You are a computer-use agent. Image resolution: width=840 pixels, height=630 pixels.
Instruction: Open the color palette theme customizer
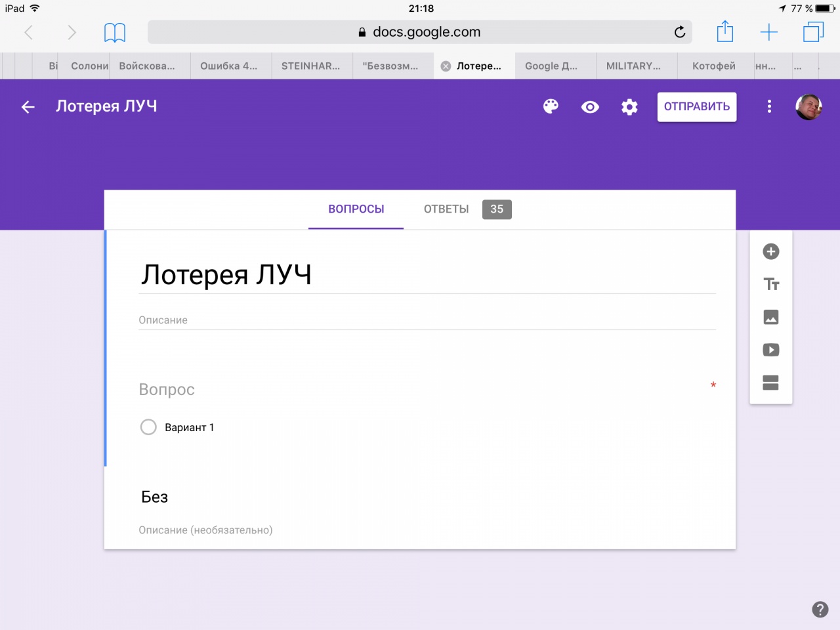click(551, 107)
